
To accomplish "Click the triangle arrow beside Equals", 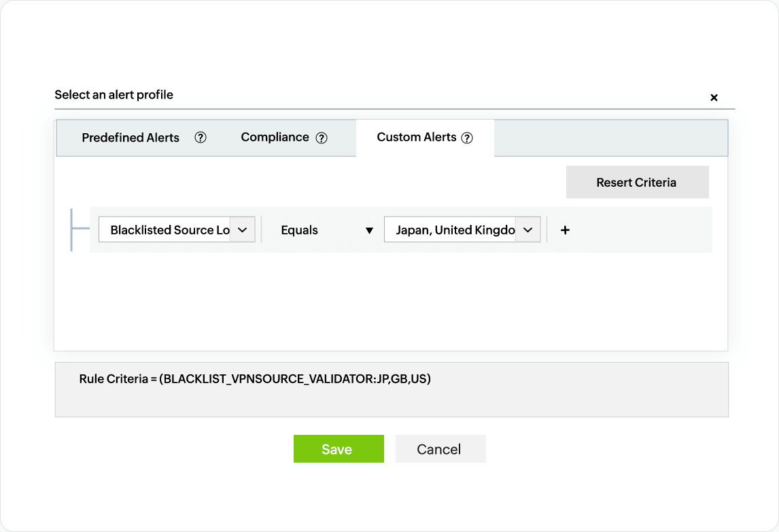I will pyautogui.click(x=369, y=230).
